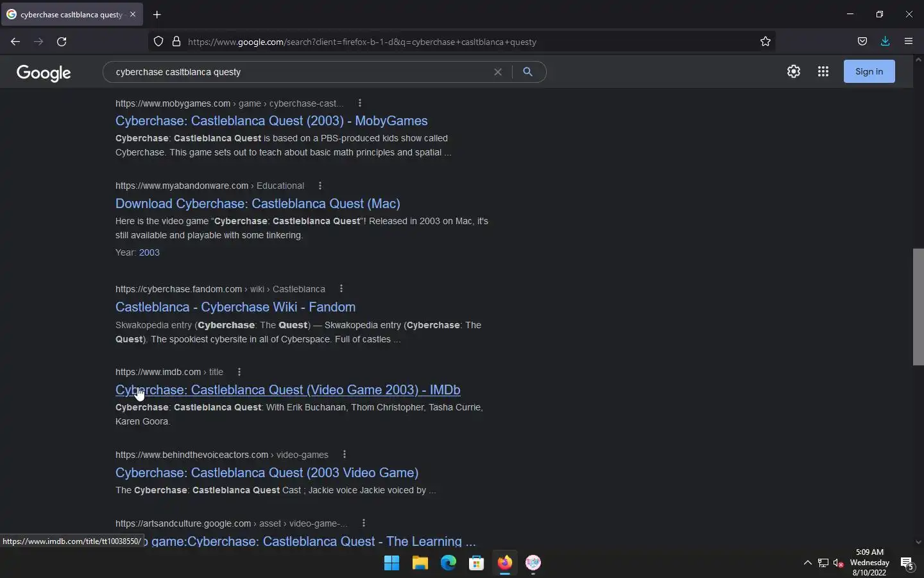Open the IMDb Castleblanca Quest video game link
The height and width of the screenshot is (578, 924).
coord(288,390)
